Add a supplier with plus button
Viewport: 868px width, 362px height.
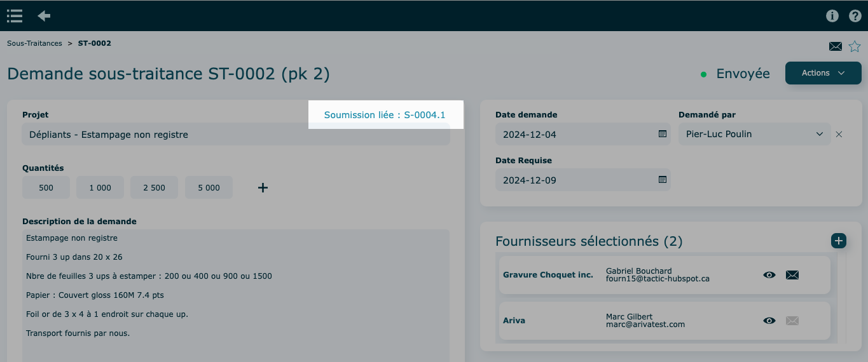(838, 241)
